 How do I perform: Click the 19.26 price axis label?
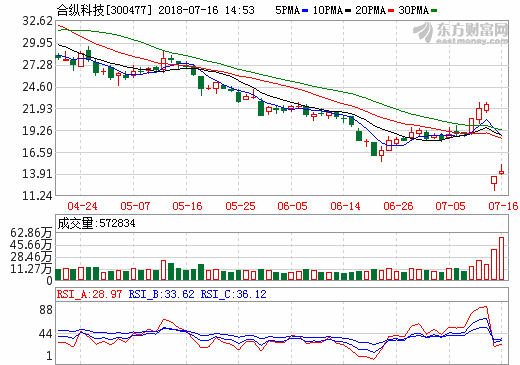(38, 131)
